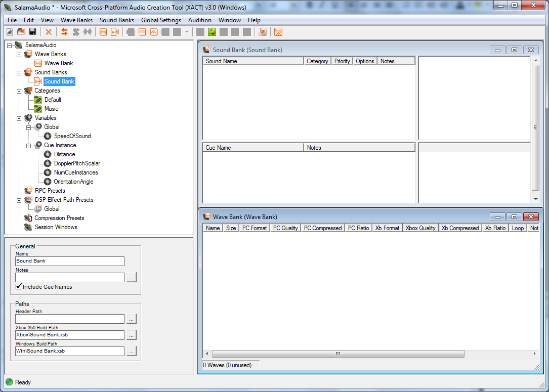Click the New Wave Bank toolbar icon

(103, 32)
